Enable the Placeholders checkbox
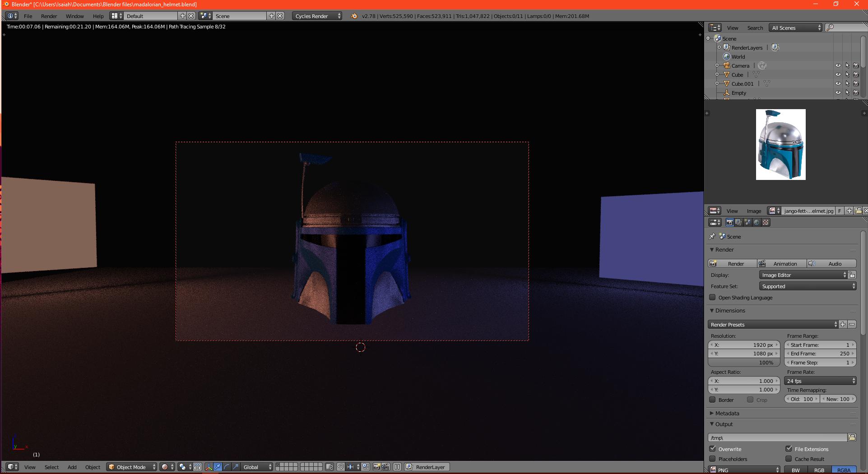 pos(713,459)
